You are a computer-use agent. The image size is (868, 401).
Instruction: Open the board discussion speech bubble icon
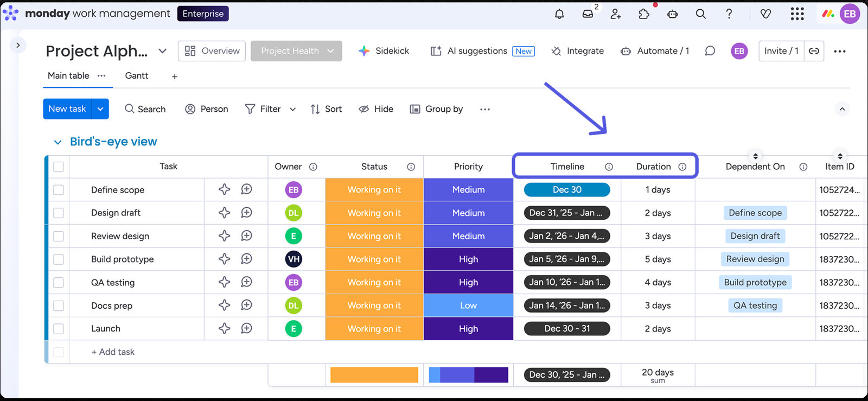[x=710, y=51]
